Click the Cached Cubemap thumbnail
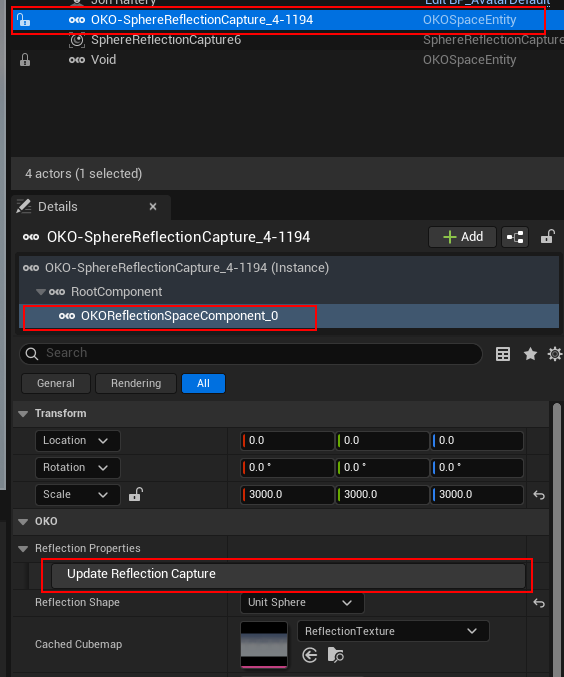 point(264,645)
